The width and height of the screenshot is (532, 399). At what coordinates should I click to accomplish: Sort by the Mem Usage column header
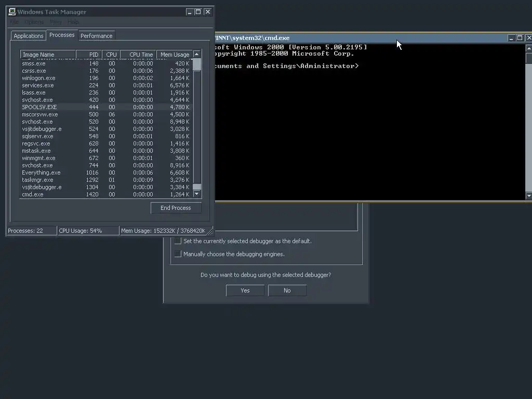pos(175,55)
